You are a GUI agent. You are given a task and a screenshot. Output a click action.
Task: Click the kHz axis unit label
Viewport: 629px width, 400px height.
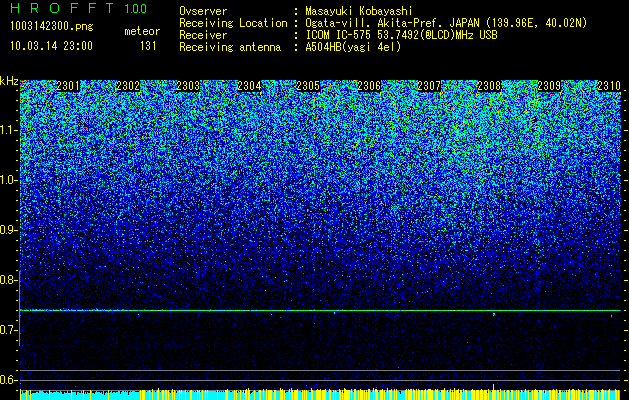[x=9, y=81]
